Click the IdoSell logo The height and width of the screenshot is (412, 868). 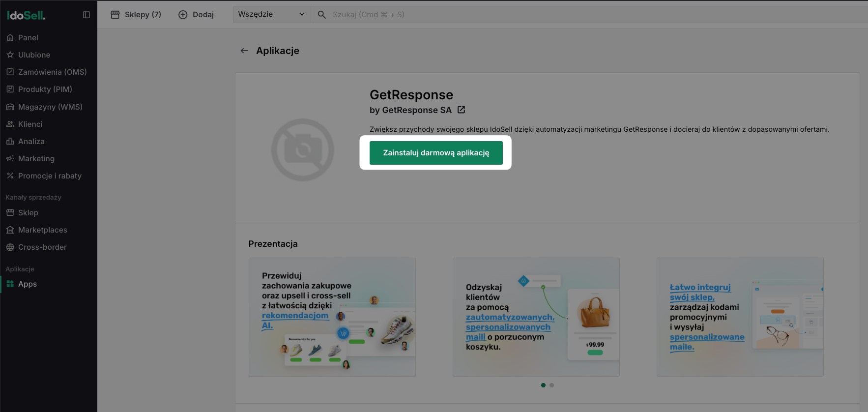26,15
